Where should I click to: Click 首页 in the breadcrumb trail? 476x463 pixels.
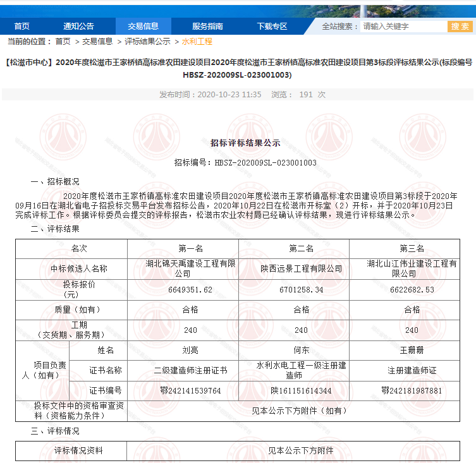63,42
